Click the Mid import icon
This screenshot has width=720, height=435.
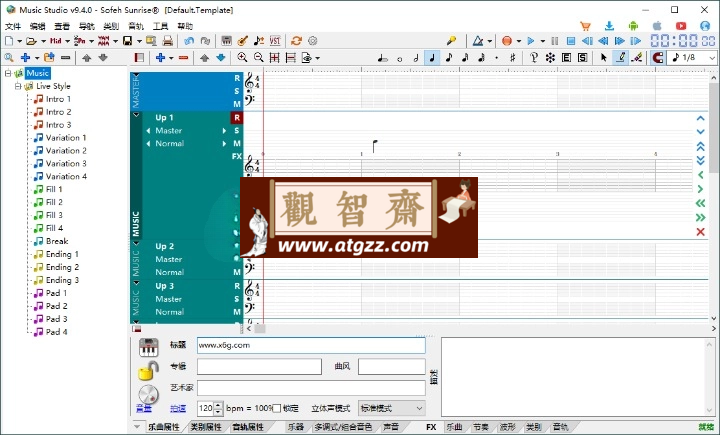click(x=56, y=41)
